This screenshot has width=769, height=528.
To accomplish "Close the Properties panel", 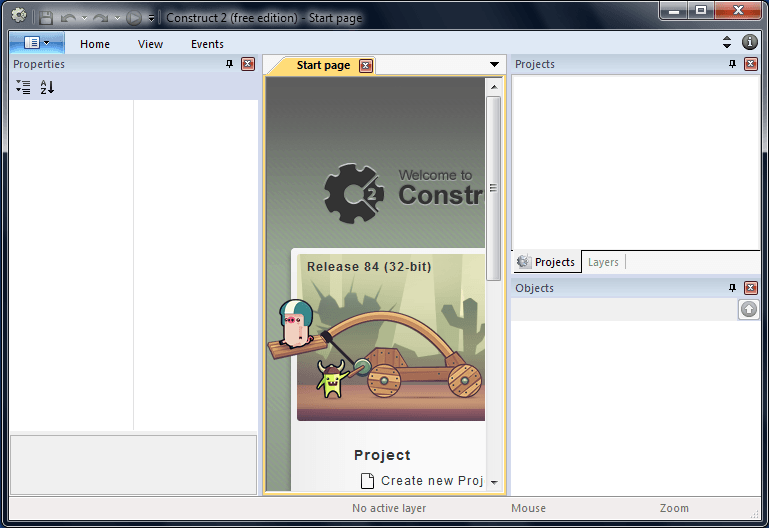I will 248,64.
